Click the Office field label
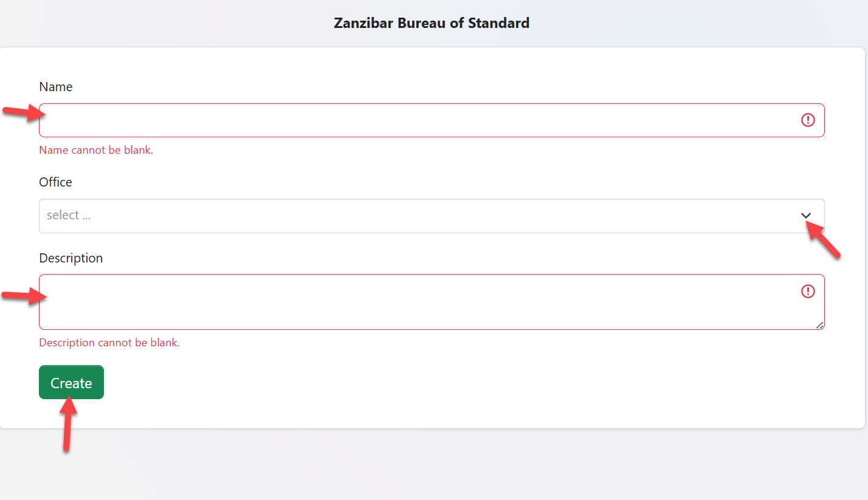The image size is (868, 500). [56, 182]
